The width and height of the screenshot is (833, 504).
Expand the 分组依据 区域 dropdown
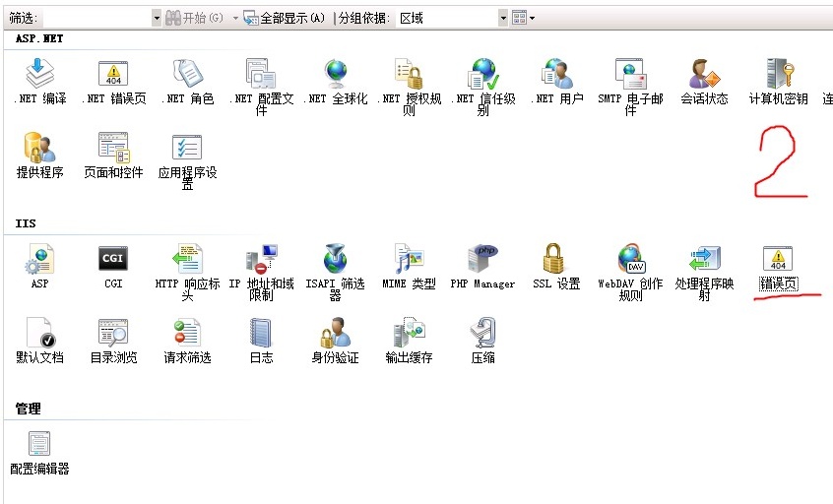[x=503, y=18]
